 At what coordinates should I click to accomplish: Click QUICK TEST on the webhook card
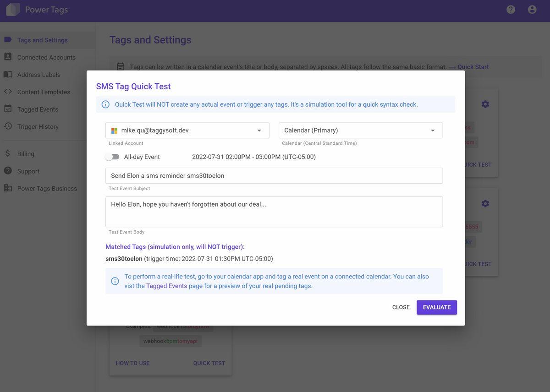pyautogui.click(x=209, y=363)
